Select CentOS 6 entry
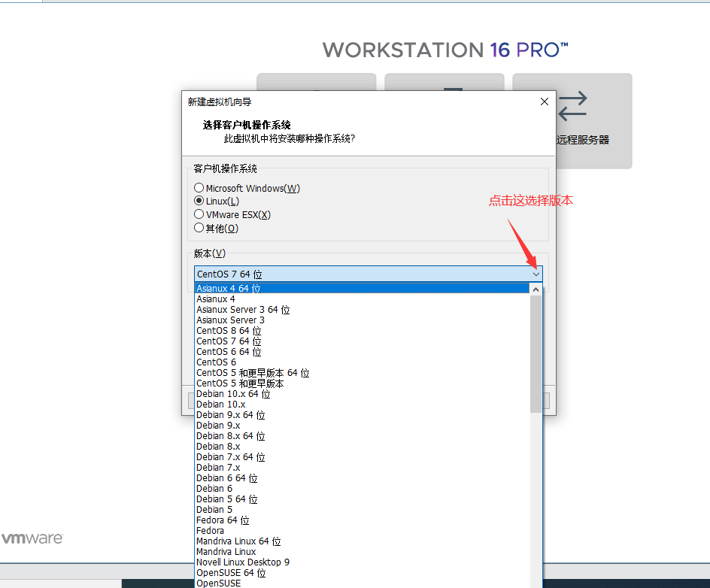Viewport: 710px width, 588px height. 362,362
